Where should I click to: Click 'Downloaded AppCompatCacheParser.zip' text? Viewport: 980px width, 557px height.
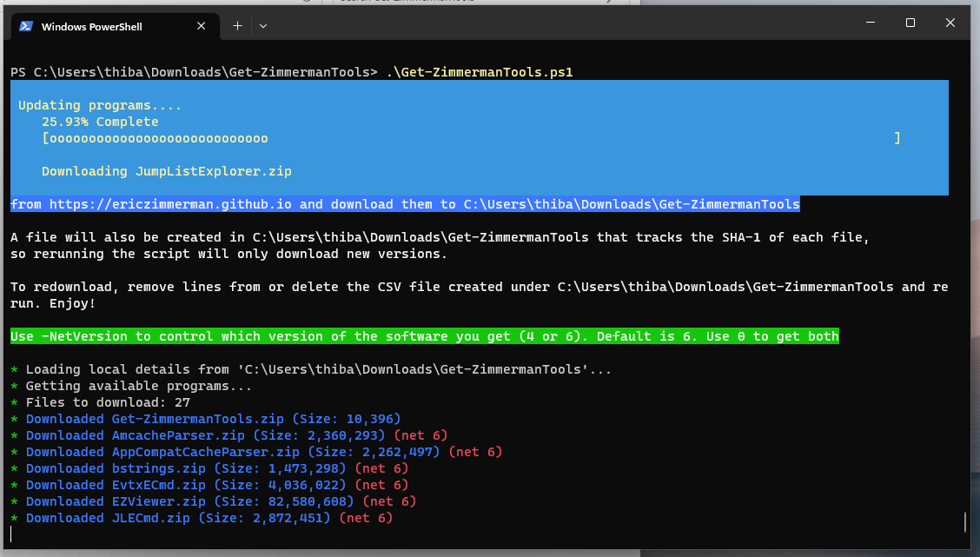click(x=162, y=452)
